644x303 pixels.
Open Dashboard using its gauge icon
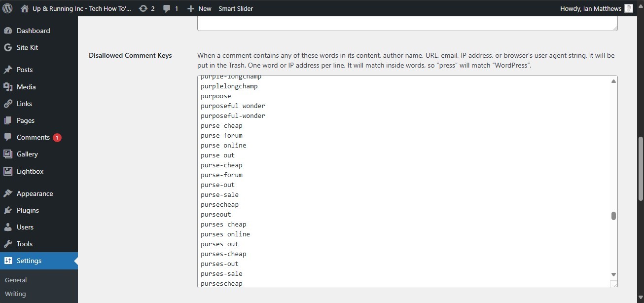point(8,31)
